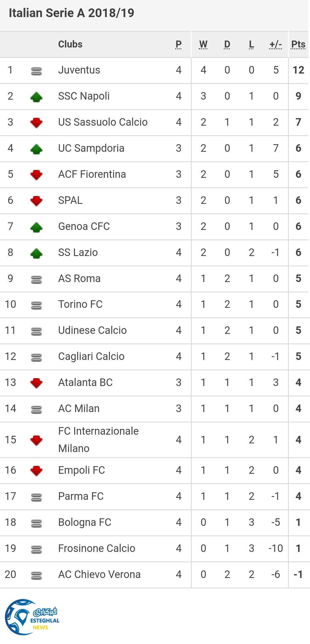Image resolution: width=310 pixels, height=644 pixels.
Task: Click the Pts column header
Action: (x=298, y=44)
